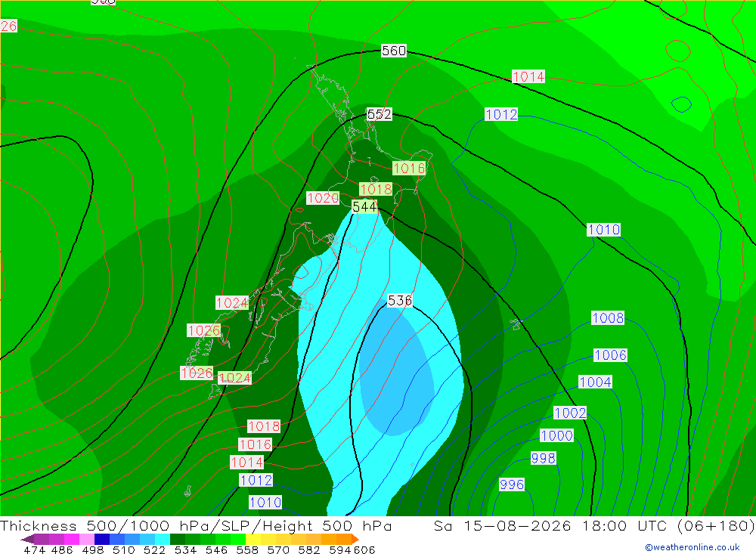The image size is (756, 554).
Task: Click the orange right arrow of the color scale
Action: [x=355, y=539]
